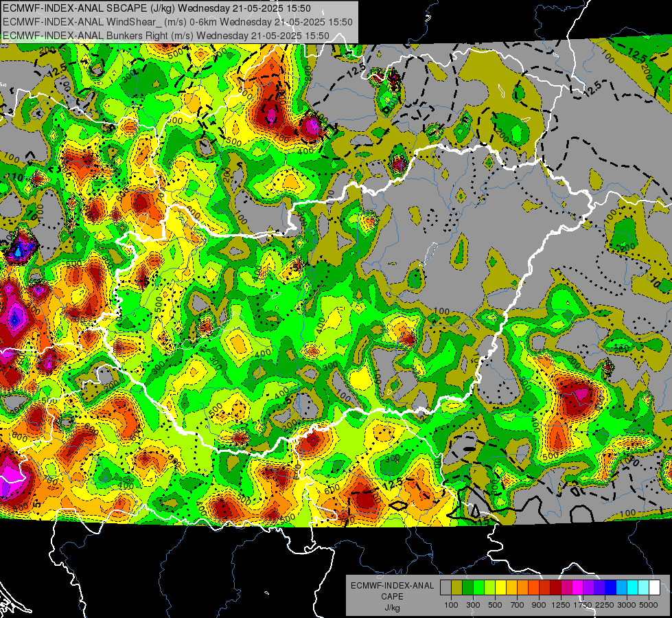Click the 300 tick label in legend
This screenshot has height=618, width=672.
pos(473,605)
